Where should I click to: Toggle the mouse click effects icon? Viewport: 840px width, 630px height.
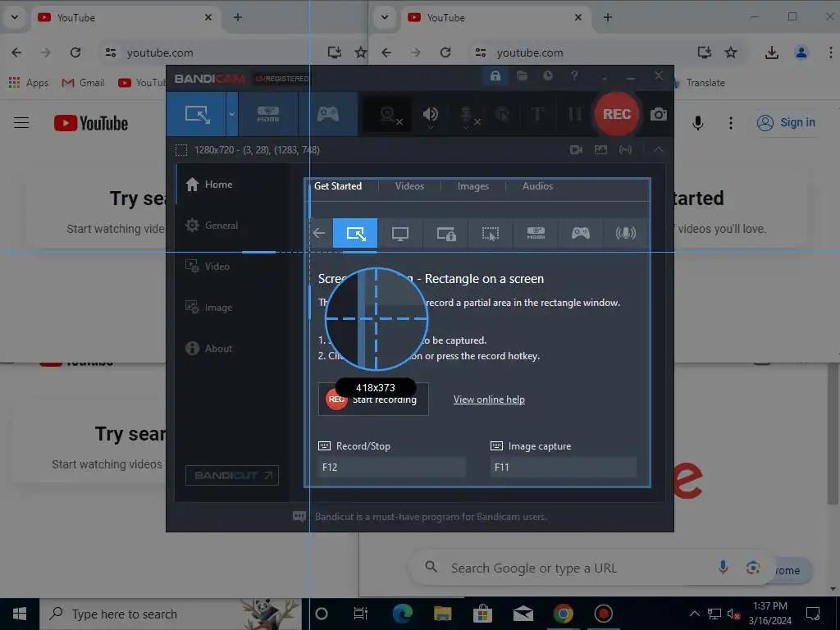tap(503, 114)
